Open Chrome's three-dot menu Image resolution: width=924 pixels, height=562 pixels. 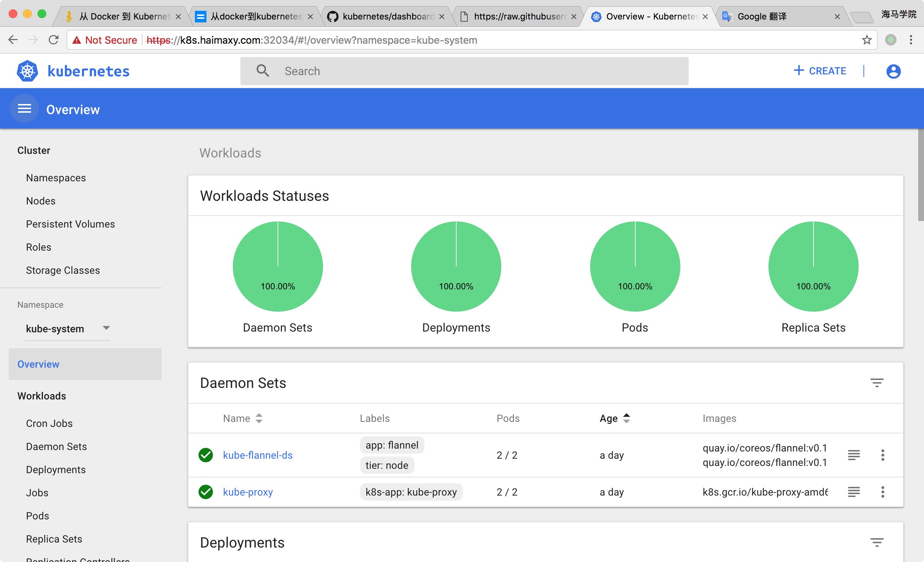click(911, 40)
